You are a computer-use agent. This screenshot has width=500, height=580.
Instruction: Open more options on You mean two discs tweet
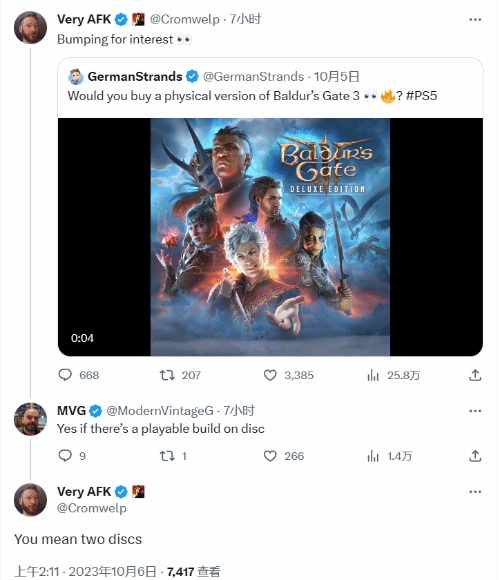475,492
